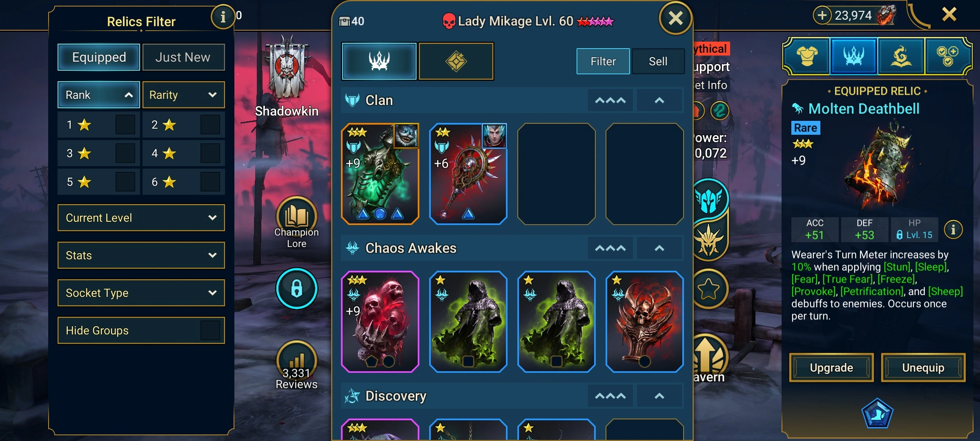
Task: Click the Upgrade button
Action: click(831, 367)
